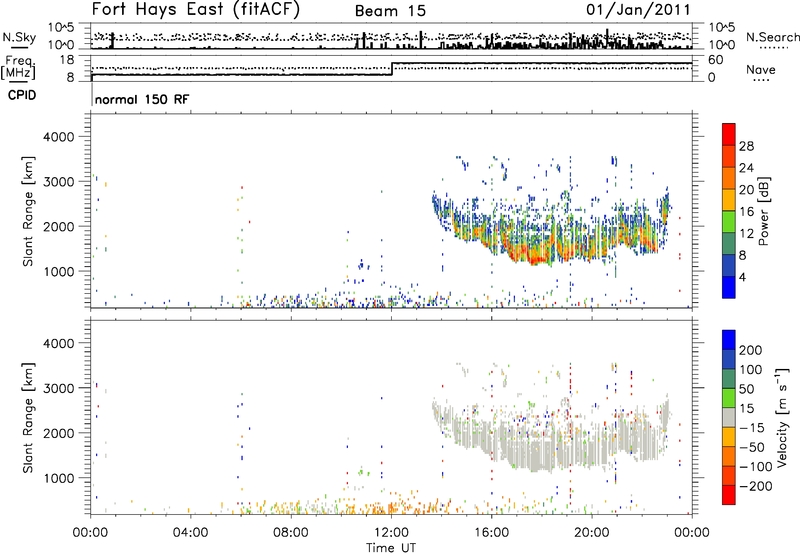This screenshot has width=800, height=554.
Task: Click the '-15' label on Velocity colorbar
Action: [x=752, y=428]
